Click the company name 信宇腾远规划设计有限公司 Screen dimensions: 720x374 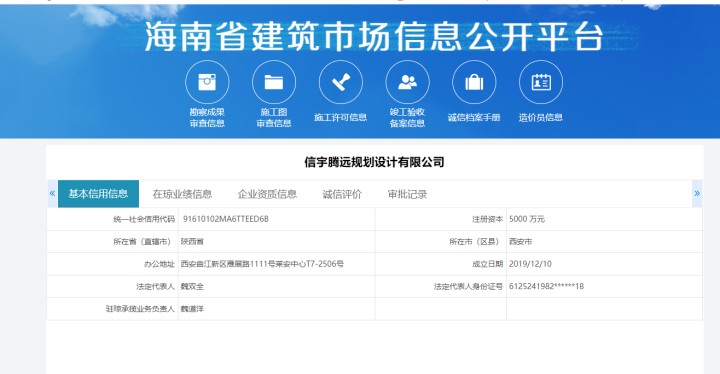(374, 162)
